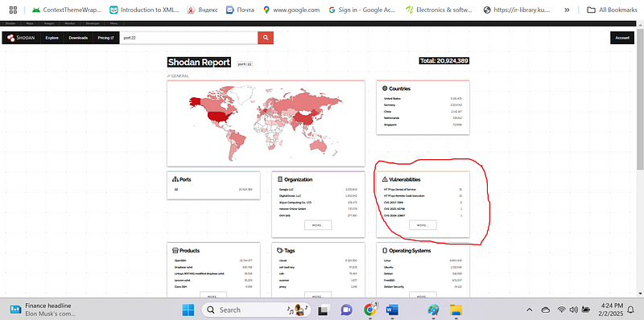Switch to Developer in top strip

93,24
